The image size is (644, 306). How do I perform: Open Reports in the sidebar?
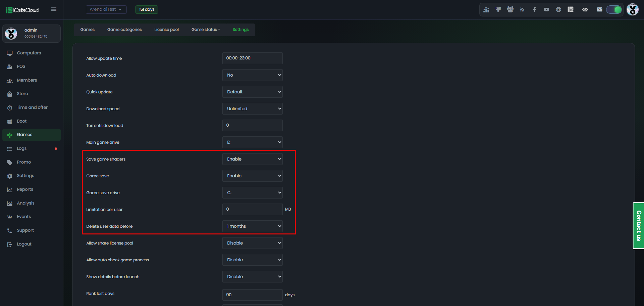pos(32,189)
